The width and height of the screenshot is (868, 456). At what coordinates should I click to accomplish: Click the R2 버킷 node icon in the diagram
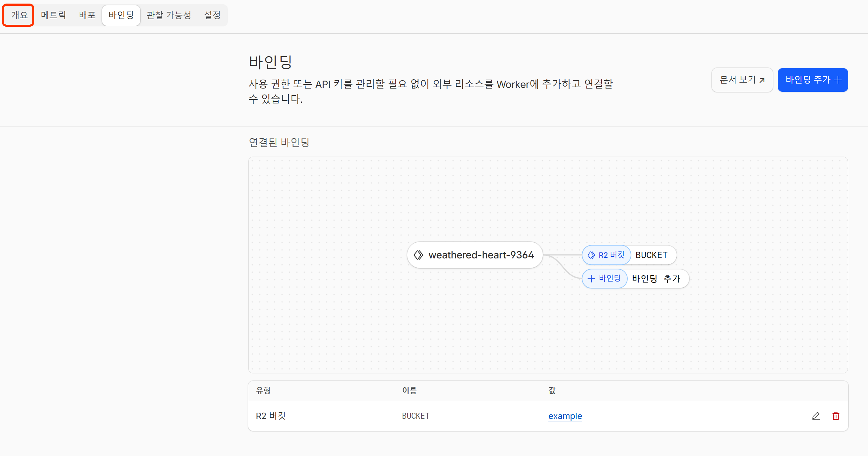(x=591, y=255)
